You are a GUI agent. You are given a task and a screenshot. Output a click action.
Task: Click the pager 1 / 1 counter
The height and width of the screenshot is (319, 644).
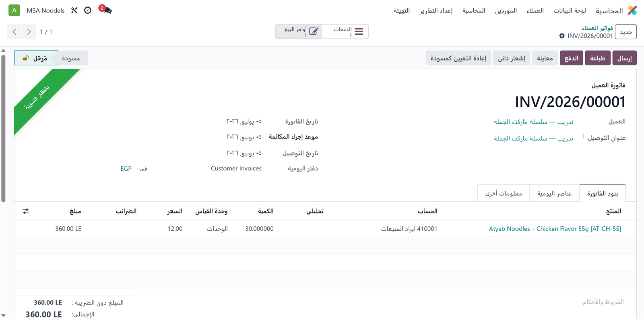pyautogui.click(x=46, y=32)
